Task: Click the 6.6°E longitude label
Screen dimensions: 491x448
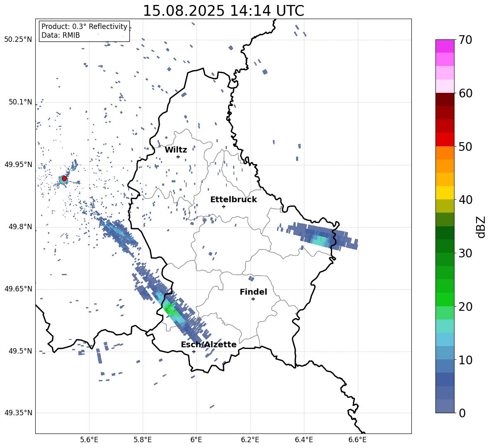Action: (357, 440)
